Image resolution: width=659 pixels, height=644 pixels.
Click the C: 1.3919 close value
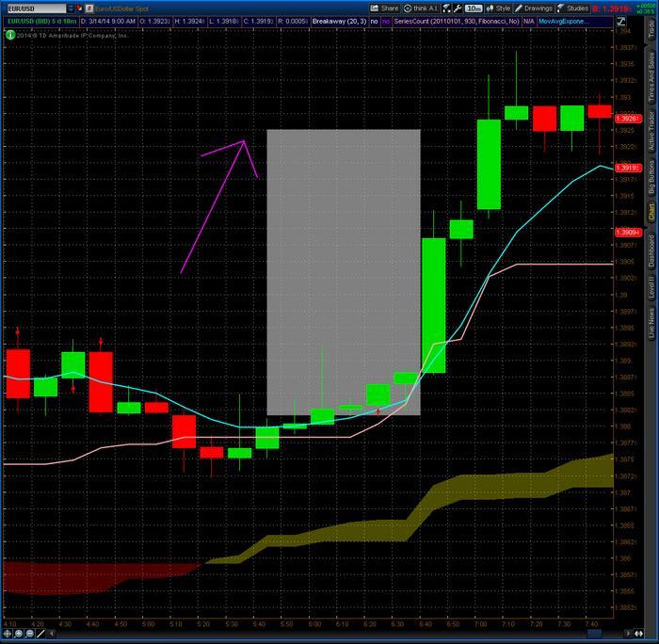258,22
